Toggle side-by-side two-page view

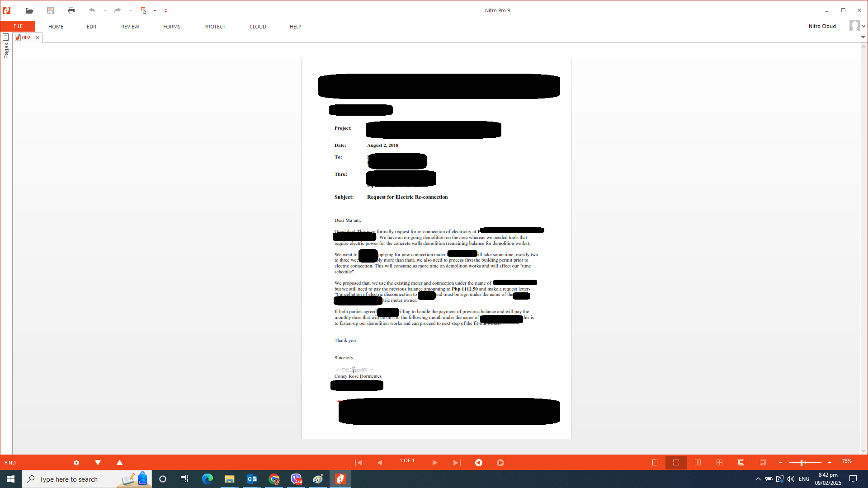click(698, 462)
